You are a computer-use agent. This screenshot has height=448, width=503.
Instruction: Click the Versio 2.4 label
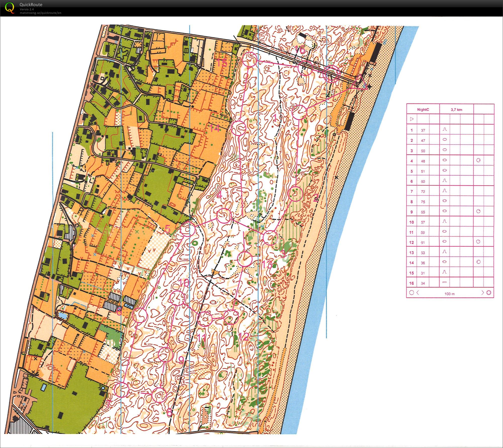pos(27,9)
